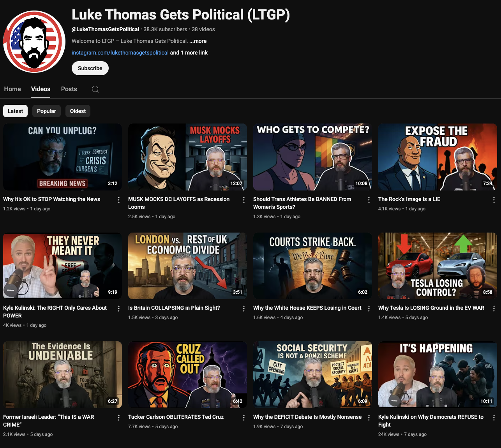
Task: Open options menu for 'Why It's OK to STOP Watching the News'
Action: (119, 200)
